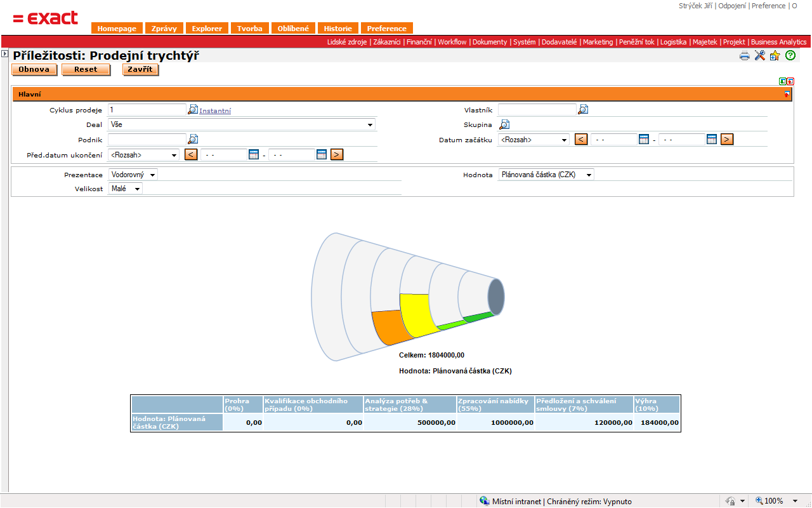Screen dimensions: 812x508
Task: Switch to the Tvorba tab
Action: (250, 29)
